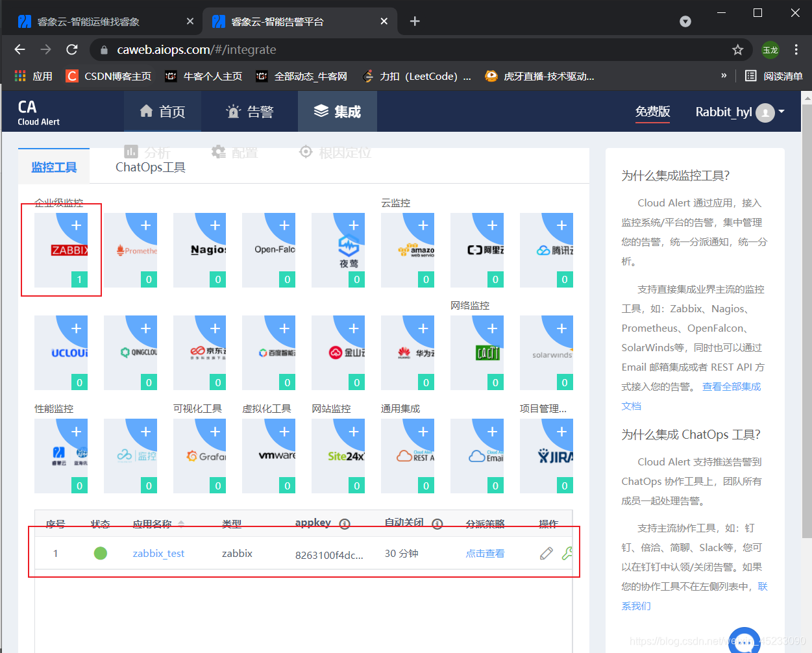Open the 阅读清单 reading list
This screenshot has width=812, height=653.
pyautogui.click(x=774, y=76)
